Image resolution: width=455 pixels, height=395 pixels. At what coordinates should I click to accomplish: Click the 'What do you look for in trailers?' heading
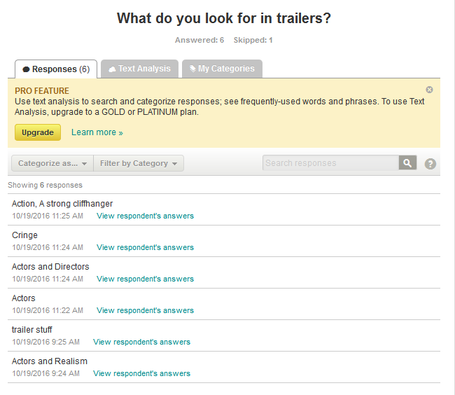click(224, 18)
